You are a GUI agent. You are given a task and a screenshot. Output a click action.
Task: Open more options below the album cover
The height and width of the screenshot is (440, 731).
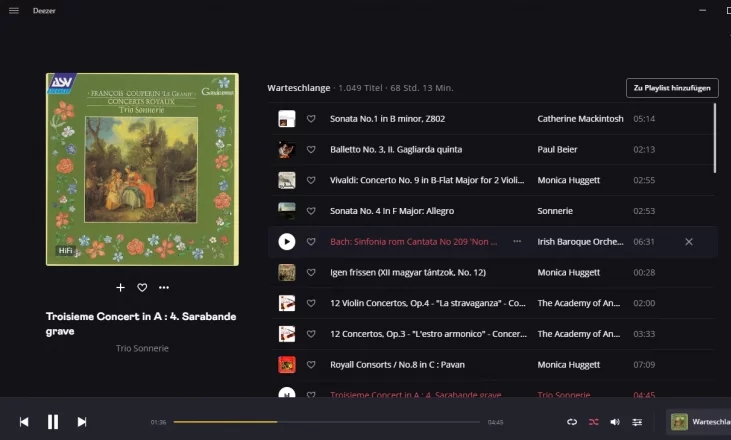point(164,288)
